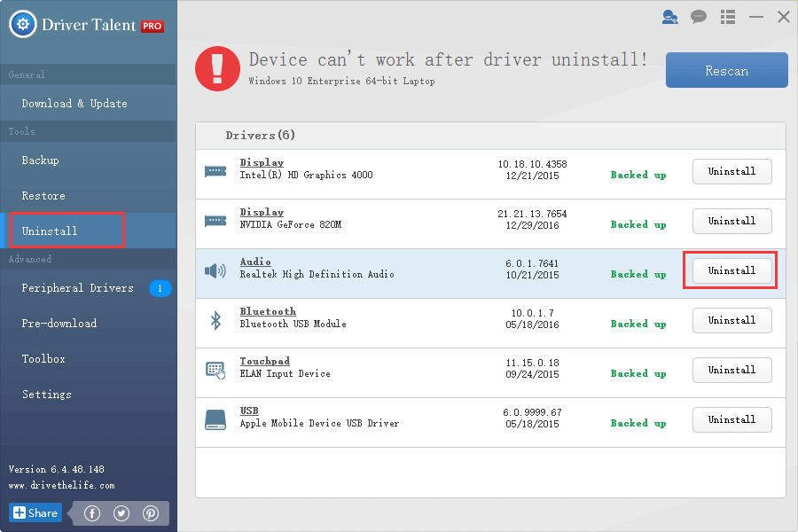This screenshot has height=532, width=798.
Task: Click Backed up status of Bluetooth module
Action: click(x=638, y=324)
